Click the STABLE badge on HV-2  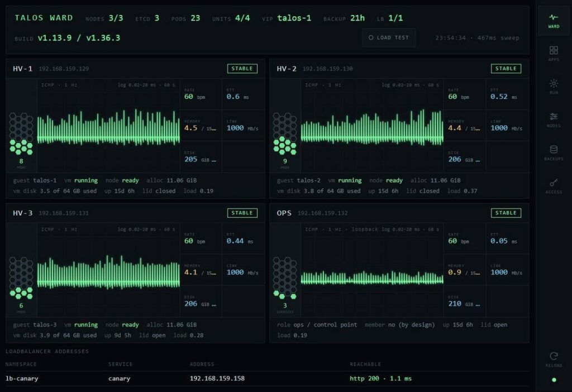[506, 69]
